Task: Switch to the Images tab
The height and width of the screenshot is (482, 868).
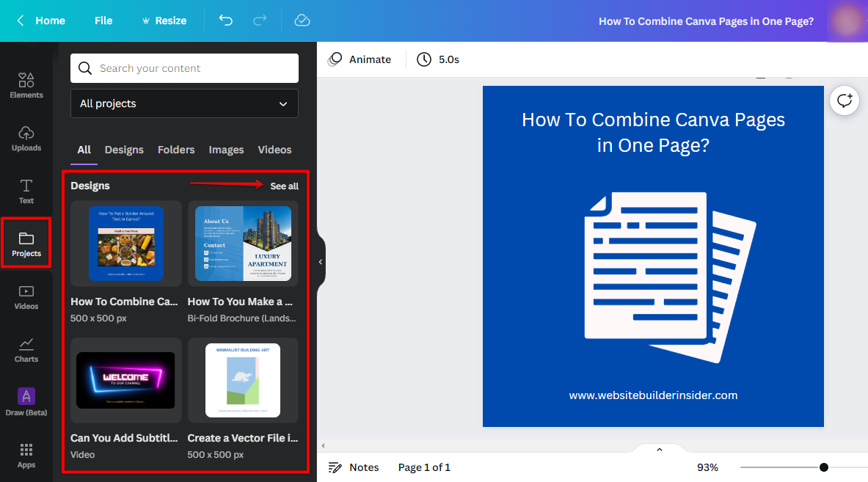Action: (x=226, y=150)
